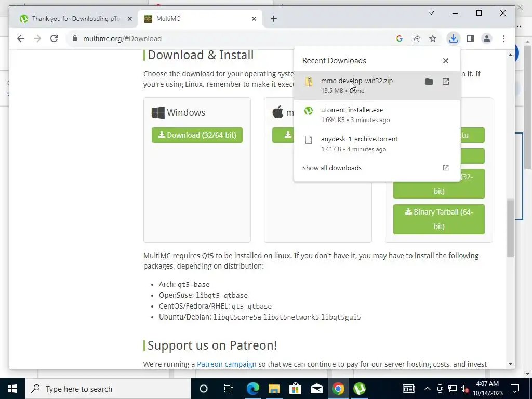Reload the MultiMC page
The height and width of the screenshot is (399, 532).
54,38
